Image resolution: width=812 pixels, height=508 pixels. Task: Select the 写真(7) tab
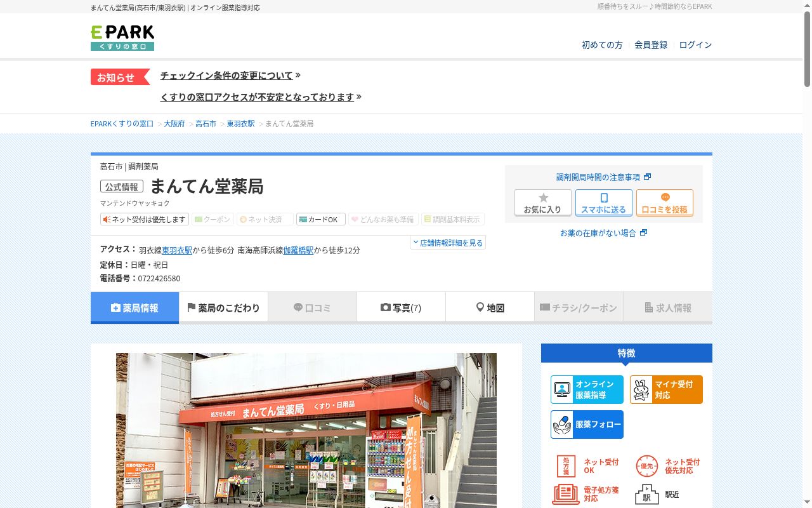tap(401, 308)
